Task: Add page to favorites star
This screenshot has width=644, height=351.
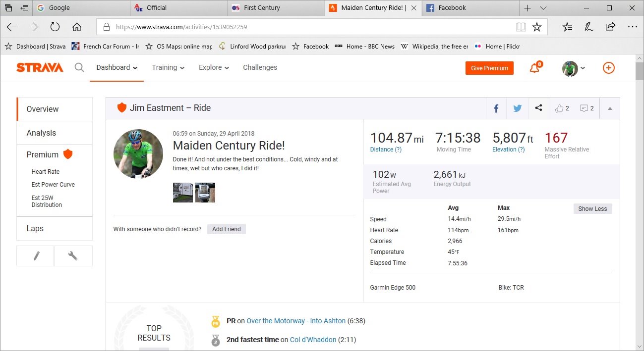Action: click(x=537, y=27)
